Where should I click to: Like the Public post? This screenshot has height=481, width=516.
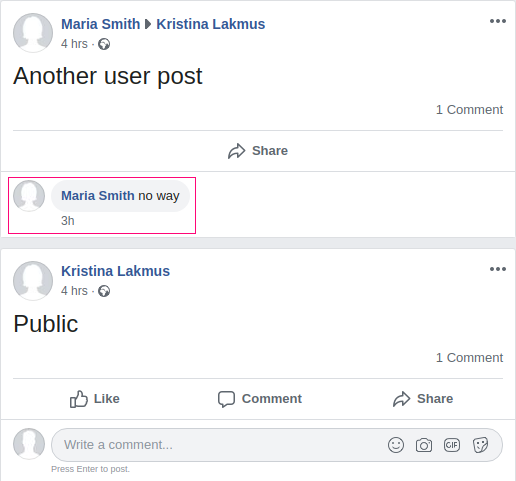(x=94, y=399)
